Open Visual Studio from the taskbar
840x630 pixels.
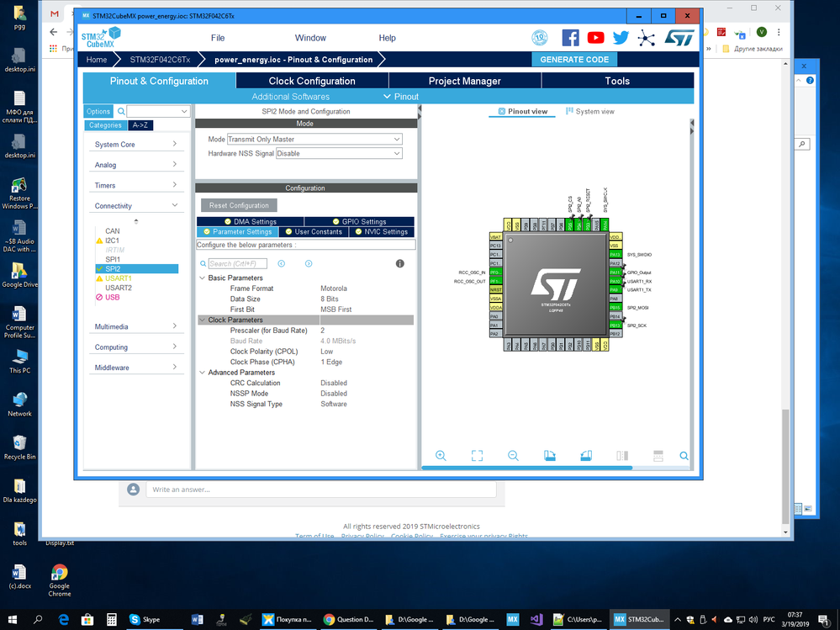536,619
